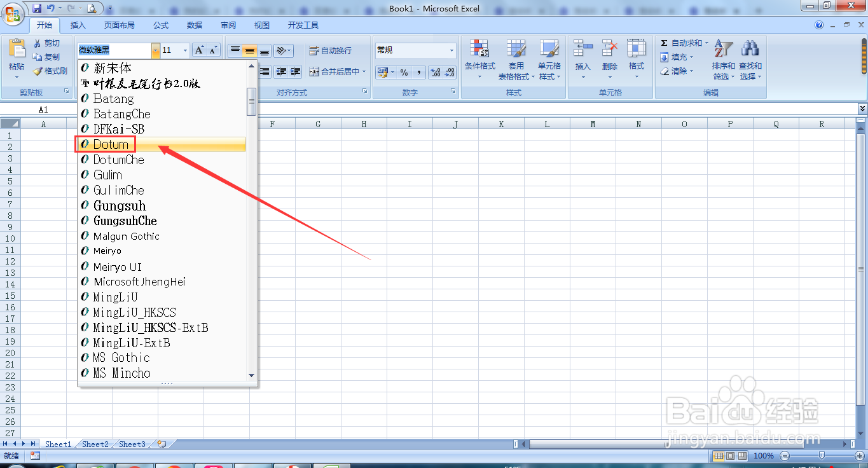868x468 pixels.
Task: Open Customize Quick Access Toolbar dropdown
Action: [x=110, y=8]
